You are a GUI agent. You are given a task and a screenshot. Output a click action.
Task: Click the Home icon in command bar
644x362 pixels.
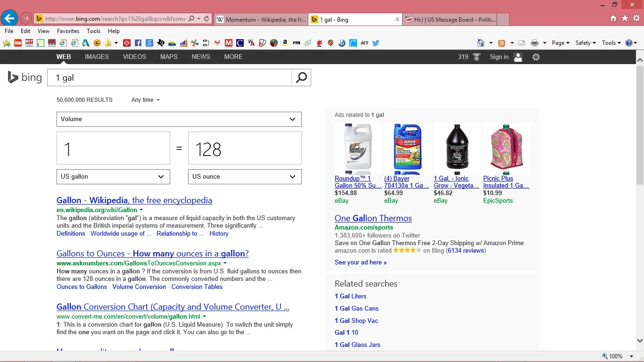[x=481, y=43]
